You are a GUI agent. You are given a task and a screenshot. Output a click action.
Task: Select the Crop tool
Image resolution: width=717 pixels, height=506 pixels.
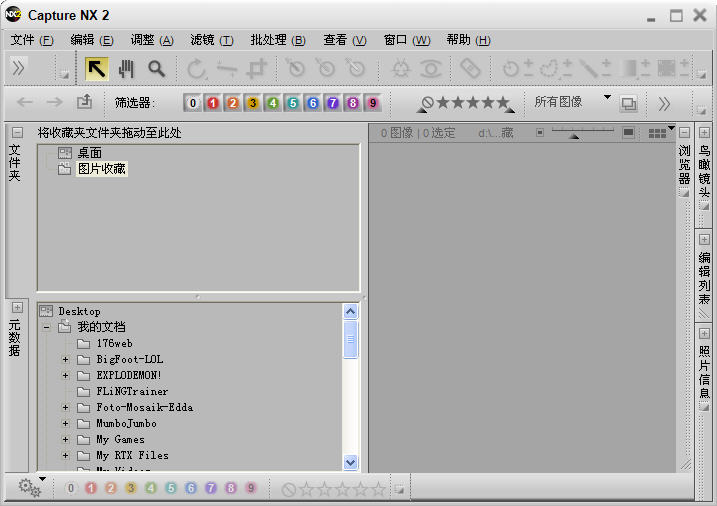coord(258,68)
